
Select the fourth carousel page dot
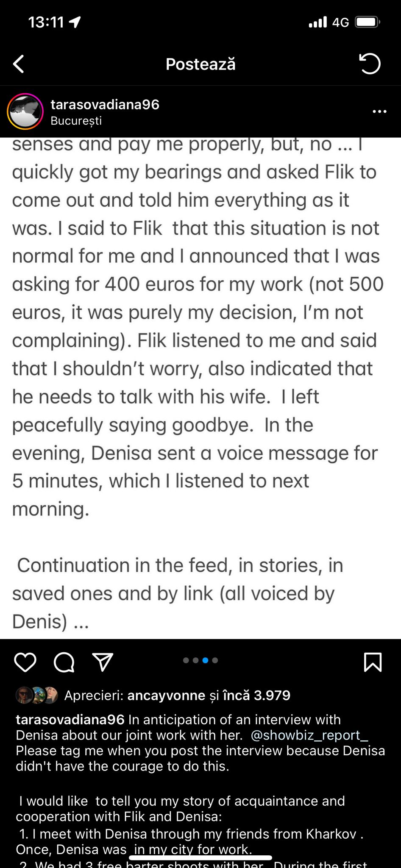pos(215,660)
